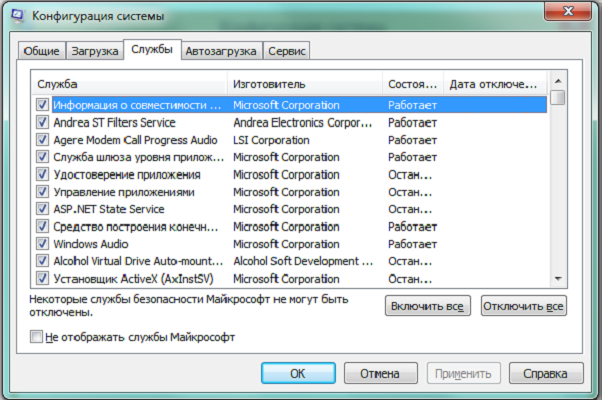
Task: Disable the ASP.NET State Service checkbox
Action: [42, 209]
